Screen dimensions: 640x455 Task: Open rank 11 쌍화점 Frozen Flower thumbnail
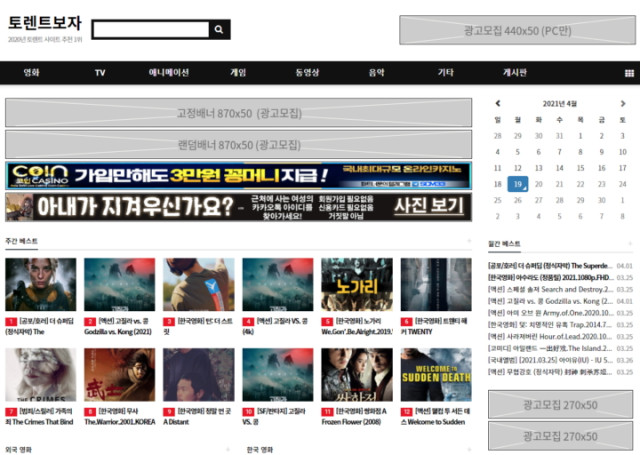[x=357, y=375]
